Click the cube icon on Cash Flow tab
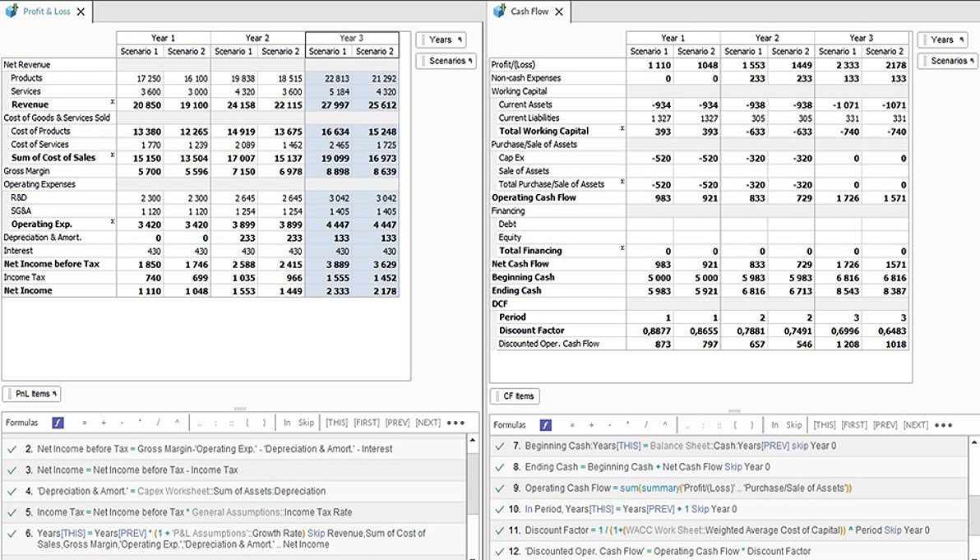Viewport: 980px width, 560px height. pos(498,11)
